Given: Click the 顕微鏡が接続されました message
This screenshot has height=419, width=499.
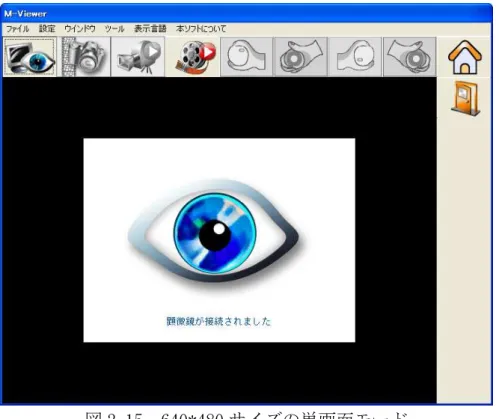Looking at the screenshot, I should (219, 321).
